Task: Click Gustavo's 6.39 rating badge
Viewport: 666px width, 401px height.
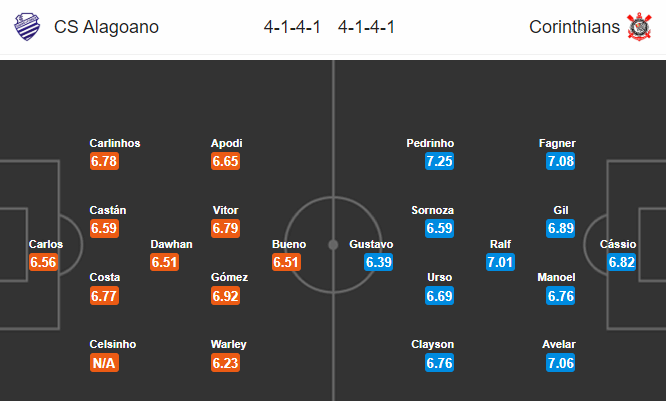Action: click(x=378, y=262)
